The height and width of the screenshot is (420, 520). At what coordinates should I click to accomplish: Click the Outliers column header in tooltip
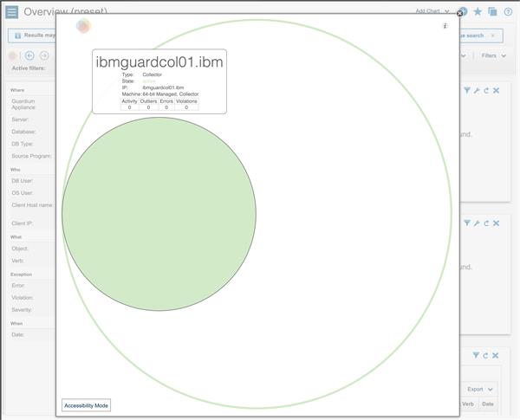(148, 101)
